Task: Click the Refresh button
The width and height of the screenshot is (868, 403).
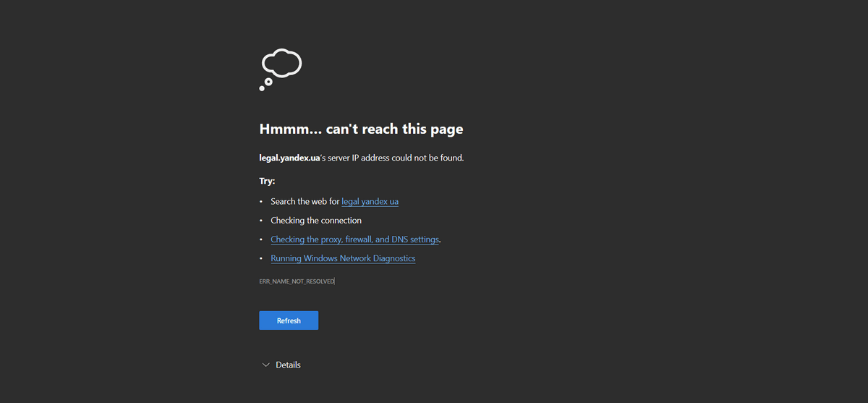Action: pyautogui.click(x=289, y=321)
